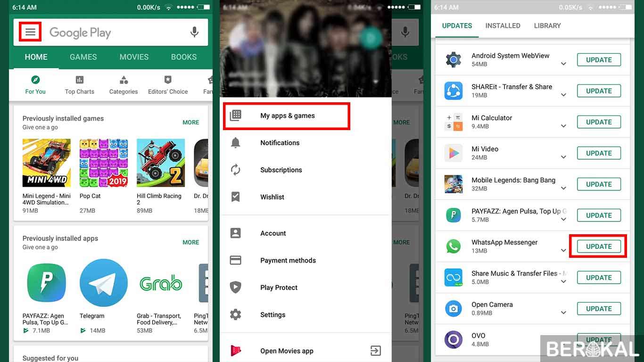Update WhatsApp Messenger
Screen dimensions: 644x362
tap(599, 247)
